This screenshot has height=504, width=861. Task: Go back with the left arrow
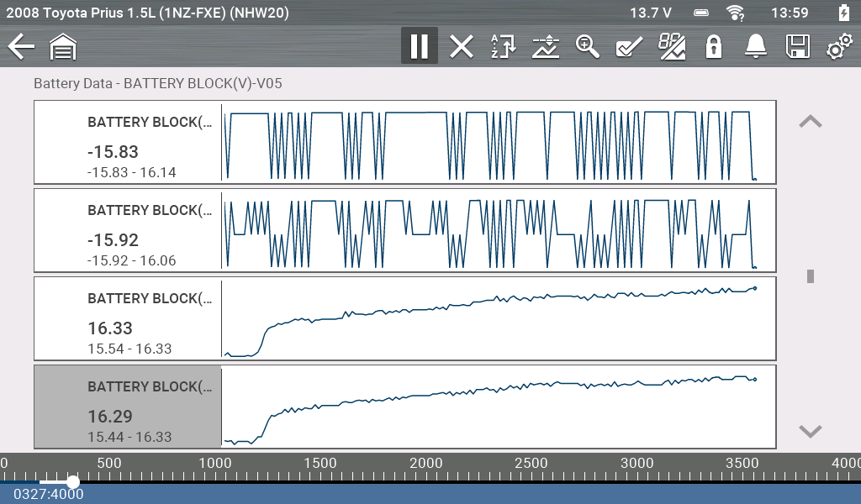(21, 46)
